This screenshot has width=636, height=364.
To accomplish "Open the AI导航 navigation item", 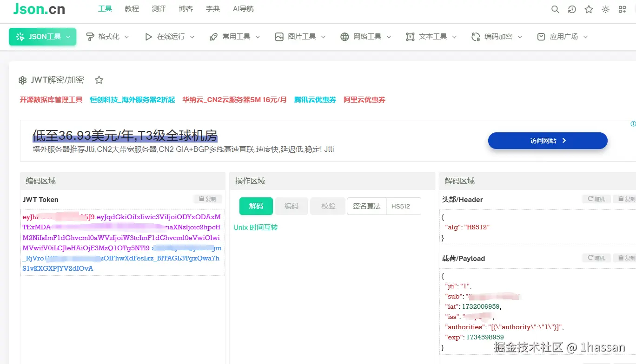I will (x=243, y=9).
